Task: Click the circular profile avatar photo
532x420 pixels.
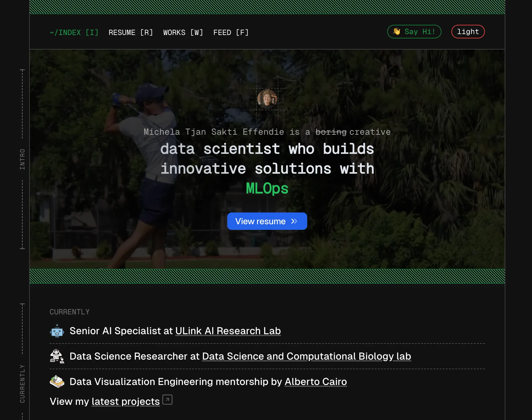Action: (267, 99)
